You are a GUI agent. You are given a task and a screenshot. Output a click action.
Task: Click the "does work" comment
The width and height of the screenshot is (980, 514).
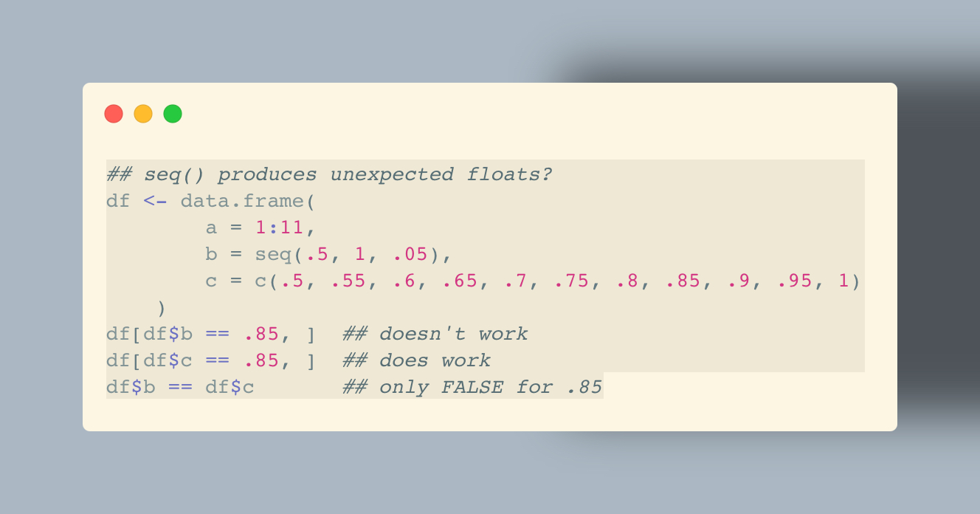click(416, 361)
